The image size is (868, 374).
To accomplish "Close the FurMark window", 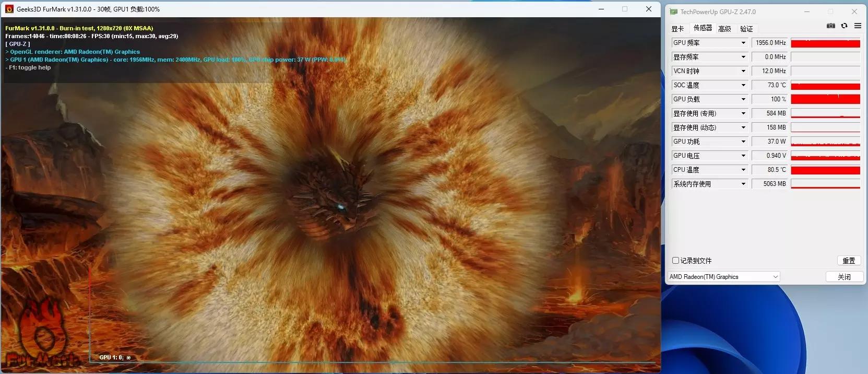I will (649, 9).
